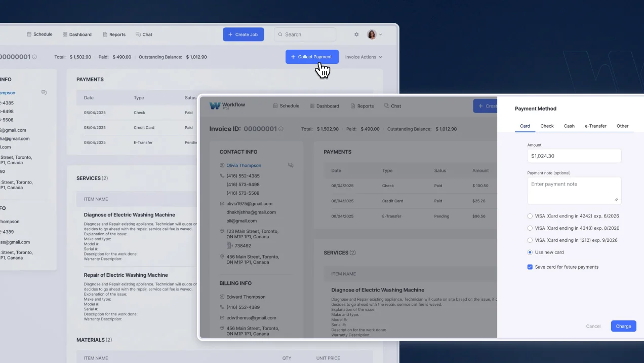Expand the Invoice Actions dropdown
Screen dimensions: 644x363
pos(364,57)
